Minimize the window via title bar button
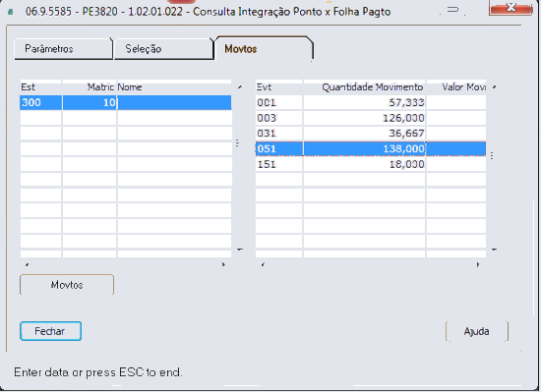The image size is (541, 392). coord(452,10)
